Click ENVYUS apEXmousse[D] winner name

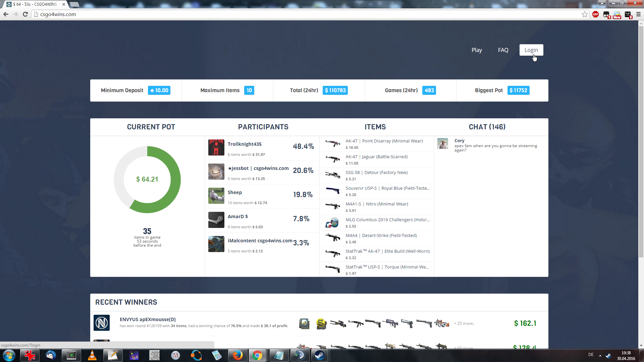coord(148,319)
